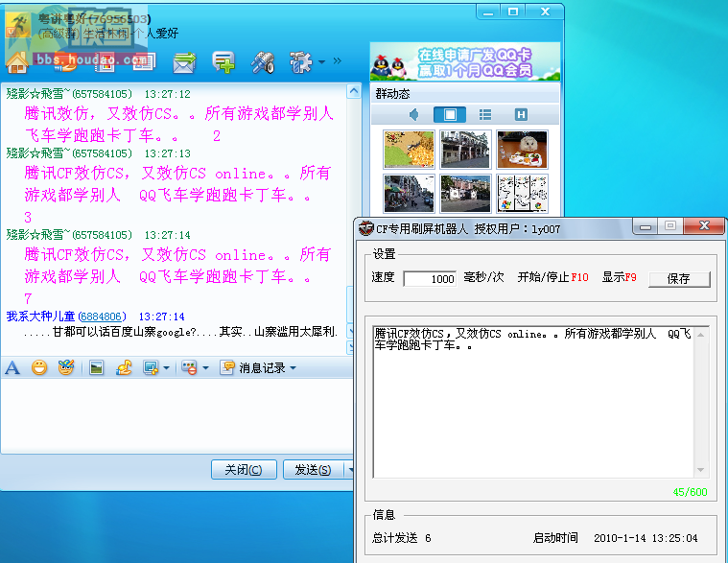Expand the 消息记录 dropdown arrow
This screenshot has width=728, height=563.
point(293,368)
